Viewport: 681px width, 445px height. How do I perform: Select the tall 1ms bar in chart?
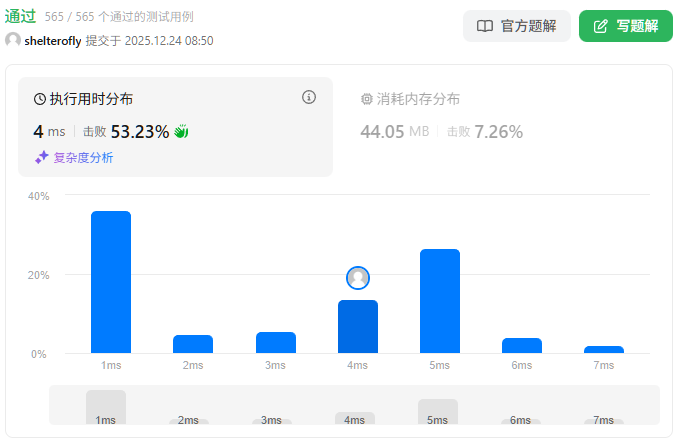click(x=111, y=282)
